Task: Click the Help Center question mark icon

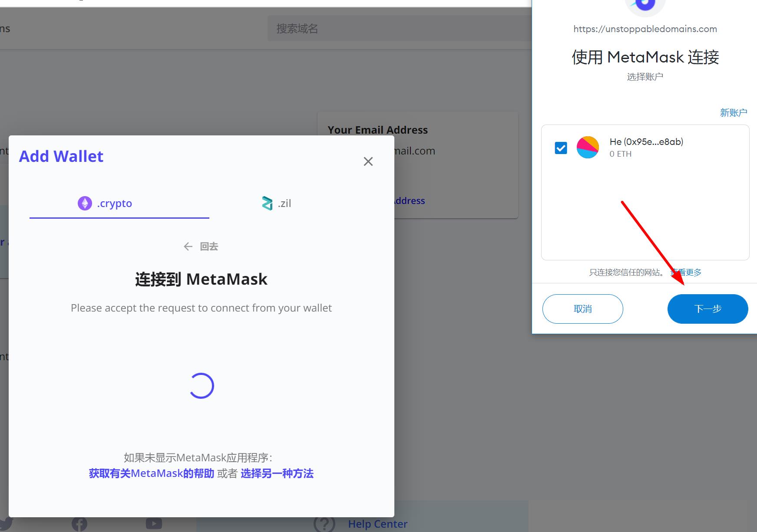Action: (x=324, y=523)
